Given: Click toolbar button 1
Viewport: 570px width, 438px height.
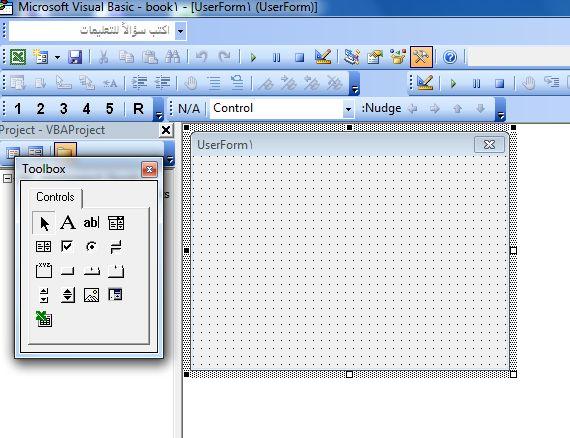Looking at the screenshot, I should (18, 109).
